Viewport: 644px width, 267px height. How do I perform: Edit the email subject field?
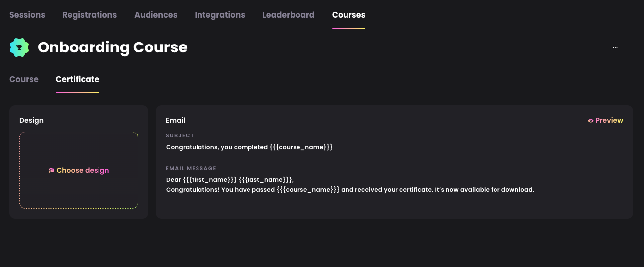pyautogui.click(x=249, y=147)
